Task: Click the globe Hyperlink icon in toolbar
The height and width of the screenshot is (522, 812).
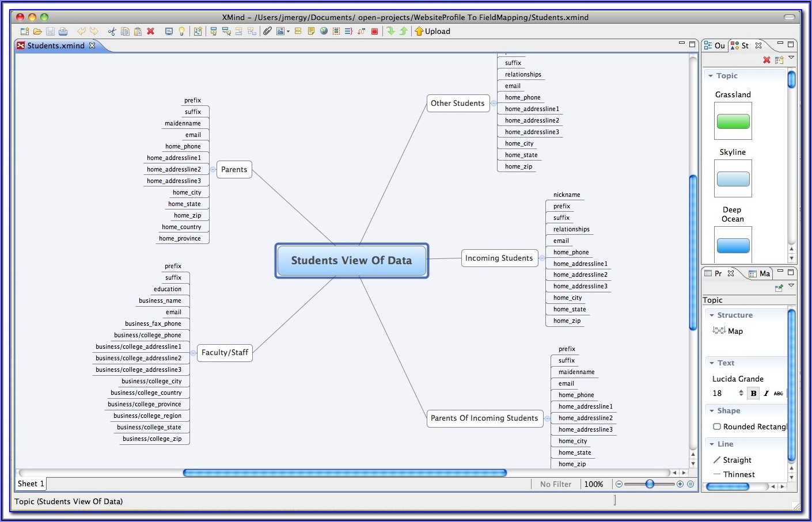Action: click(324, 32)
